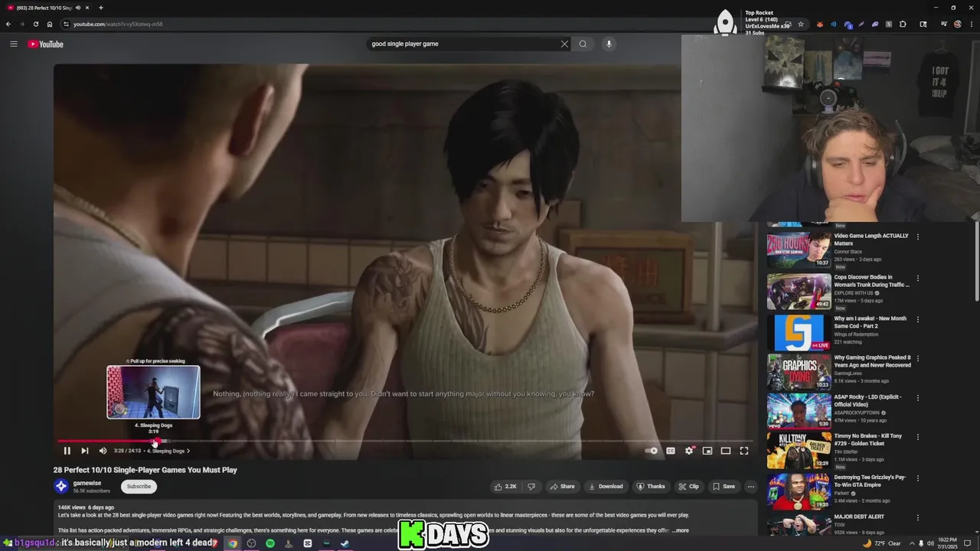This screenshot has width=980, height=551.
Task: Switch to miniplayer mode
Action: (707, 451)
